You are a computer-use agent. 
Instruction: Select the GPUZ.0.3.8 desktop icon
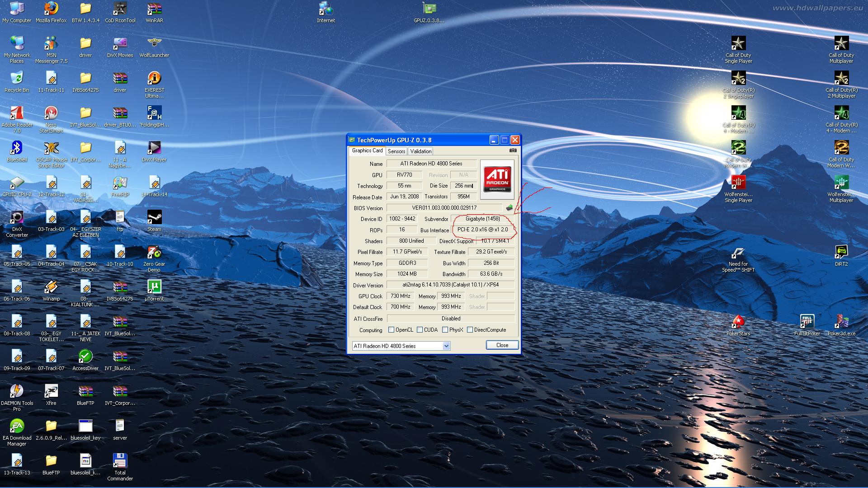tap(429, 12)
